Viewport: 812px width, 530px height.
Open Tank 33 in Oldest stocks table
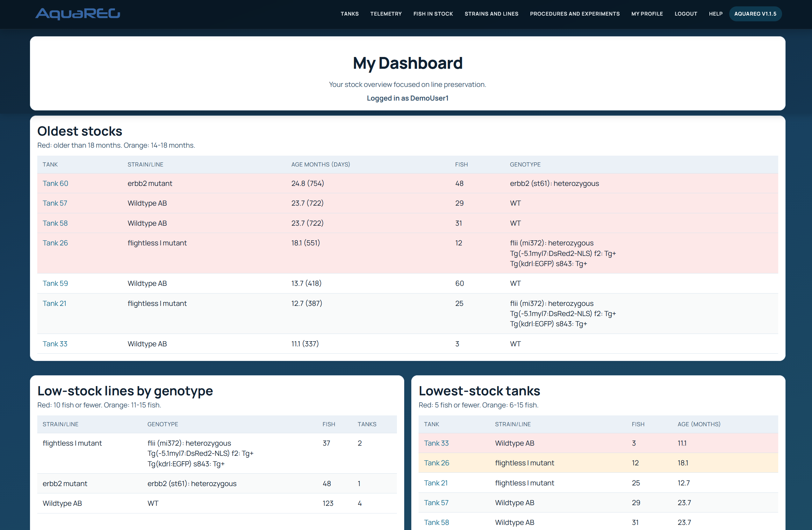pos(54,343)
